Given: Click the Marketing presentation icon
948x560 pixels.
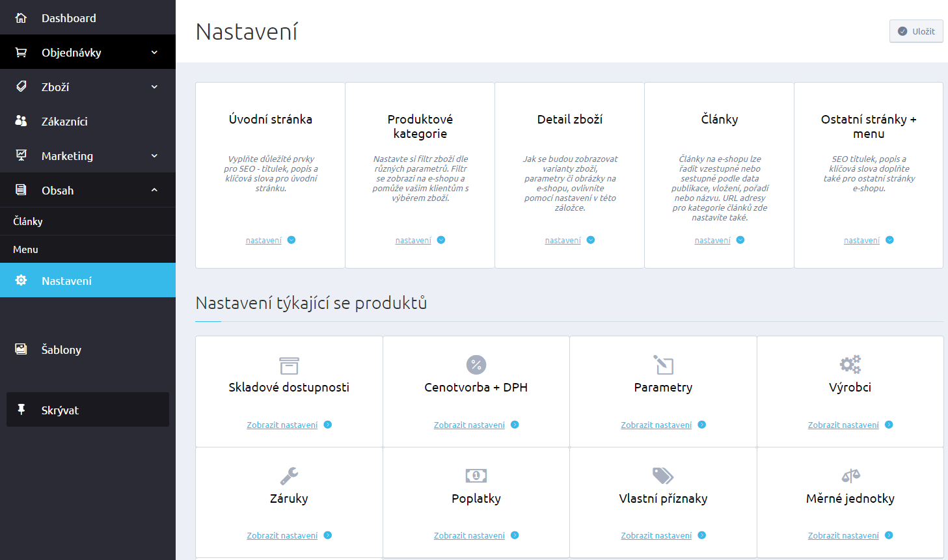Looking at the screenshot, I should click(x=21, y=155).
